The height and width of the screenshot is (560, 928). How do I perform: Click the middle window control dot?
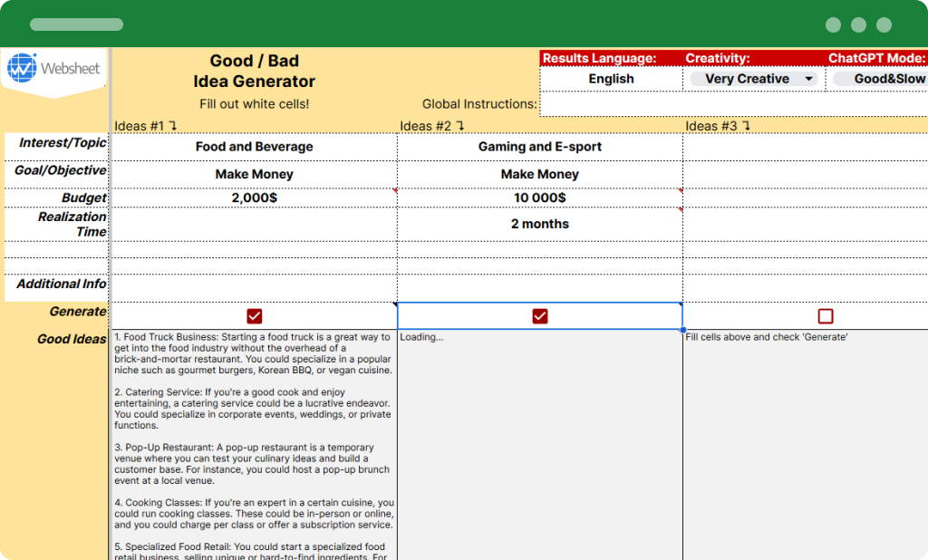pyautogui.click(x=859, y=24)
